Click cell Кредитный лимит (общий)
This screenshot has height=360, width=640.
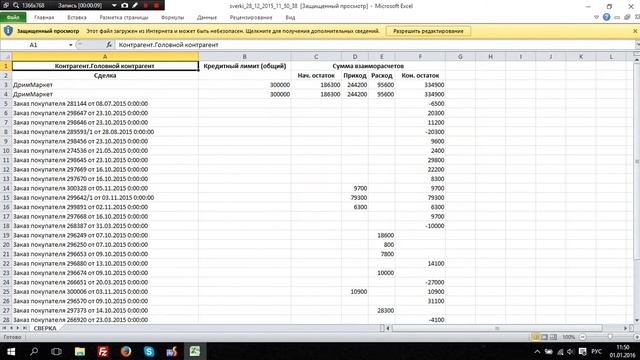click(244, 66)
